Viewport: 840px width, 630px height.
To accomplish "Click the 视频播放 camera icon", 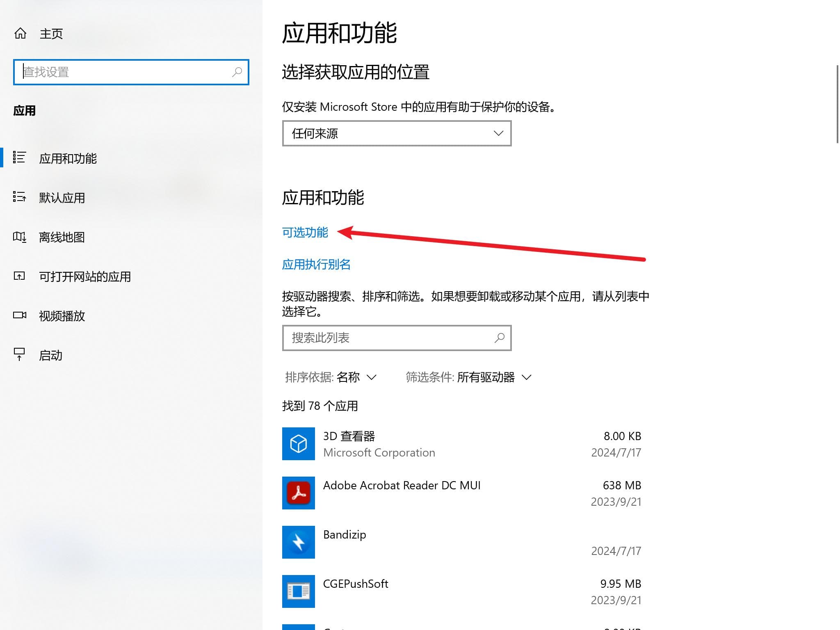I will tap(20, 315).
